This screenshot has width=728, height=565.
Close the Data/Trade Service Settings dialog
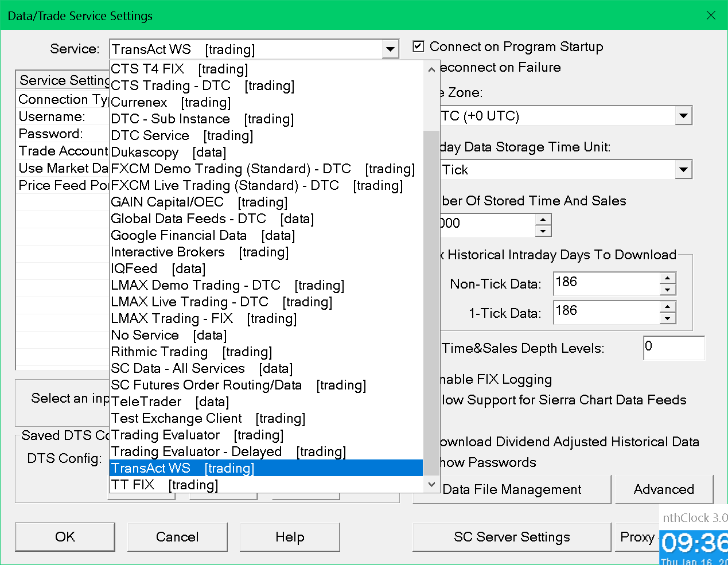(711, 15)
